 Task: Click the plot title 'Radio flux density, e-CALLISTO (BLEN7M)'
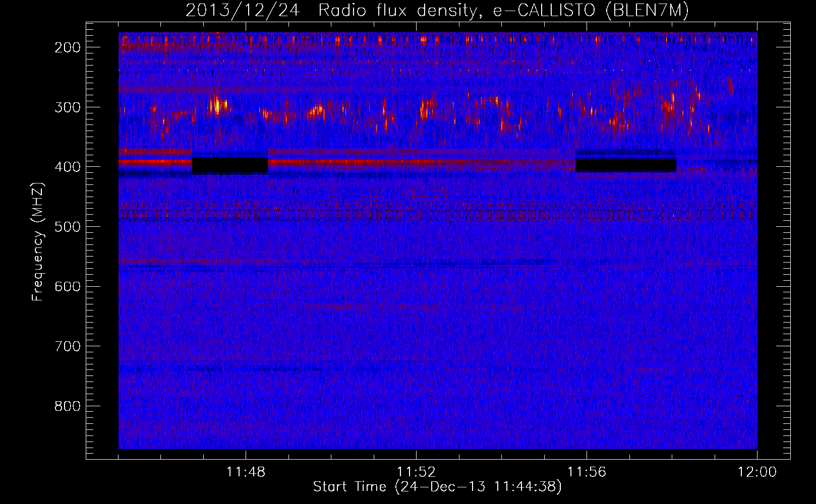[x=503, y=11]
